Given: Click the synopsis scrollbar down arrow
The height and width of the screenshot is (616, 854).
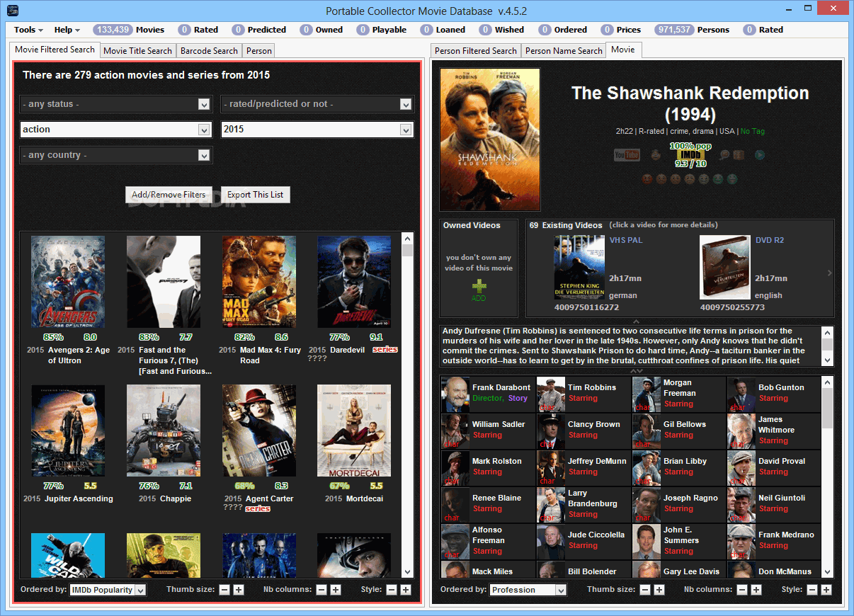Looking at the screenshot, I should click(x=828, y=360).
